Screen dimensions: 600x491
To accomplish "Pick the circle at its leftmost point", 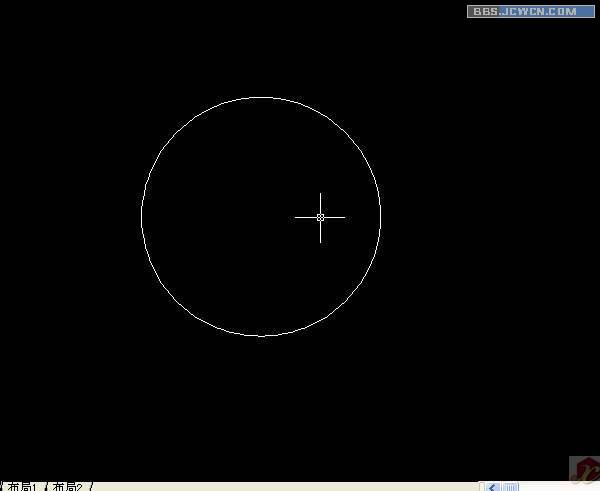I will coord(141,216).
